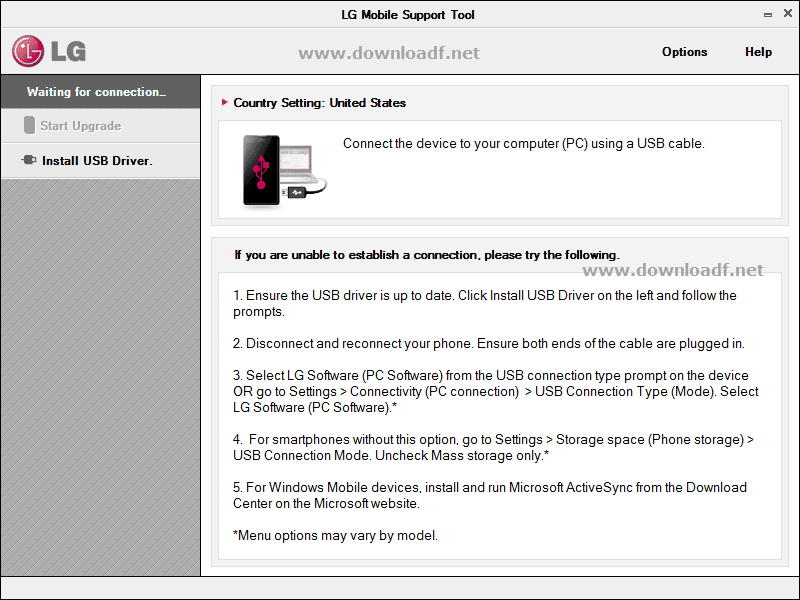Click the unable to establish connection heading
This screenshot has height=600, width=800.
click(427, 255)
